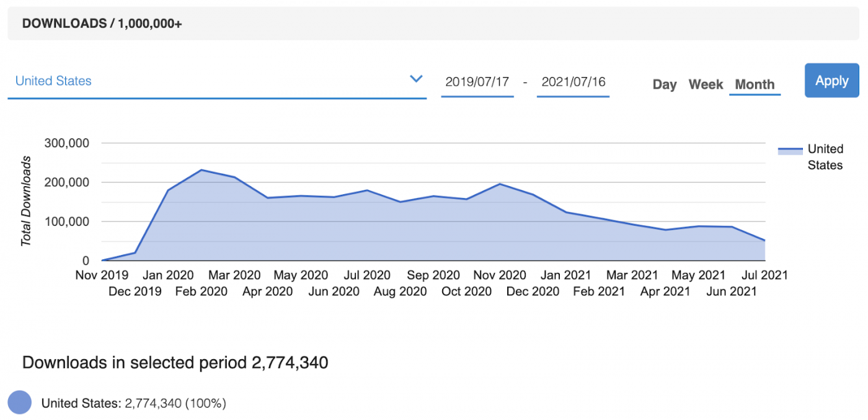The image size is (868, 420).
Task: Click the chart peak point at Feb 2020
Action: 201,169
